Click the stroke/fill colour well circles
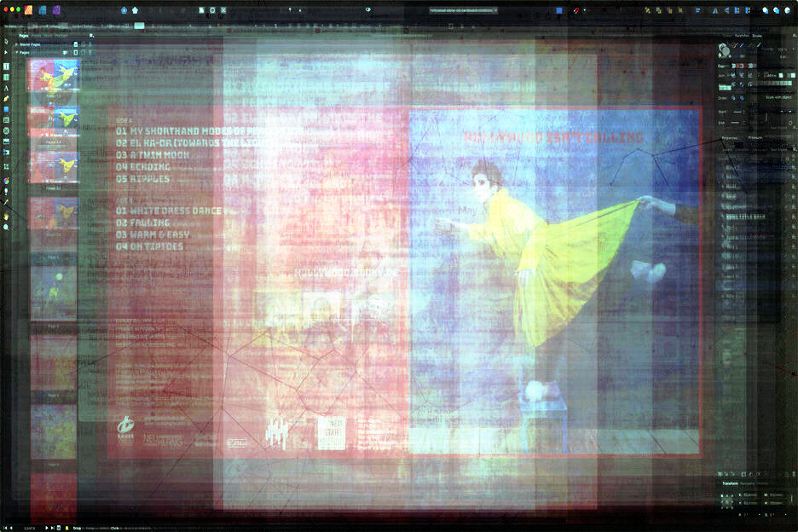Screen dimensions: 798x532 coord(724,50)
